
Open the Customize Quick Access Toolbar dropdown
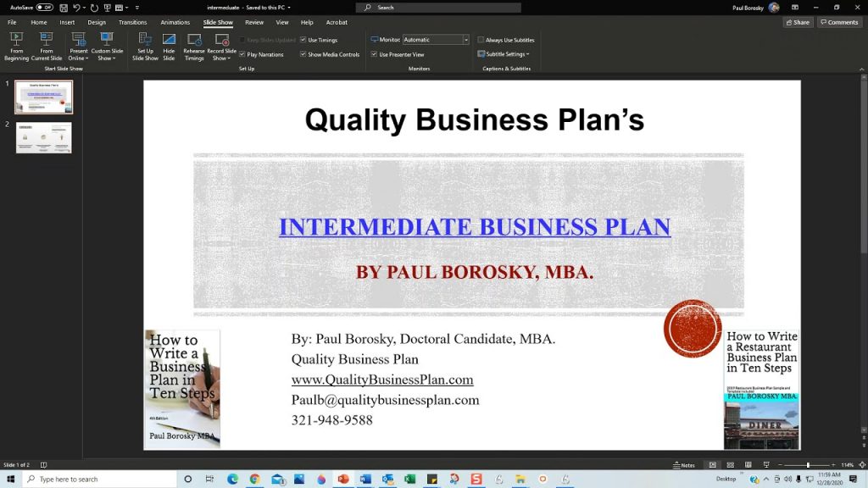click(137, 8)
